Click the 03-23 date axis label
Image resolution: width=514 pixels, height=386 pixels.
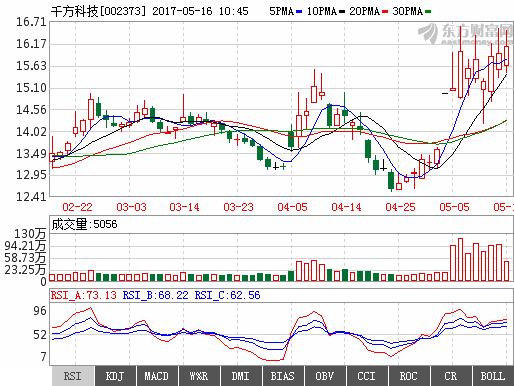pos(238,207)
